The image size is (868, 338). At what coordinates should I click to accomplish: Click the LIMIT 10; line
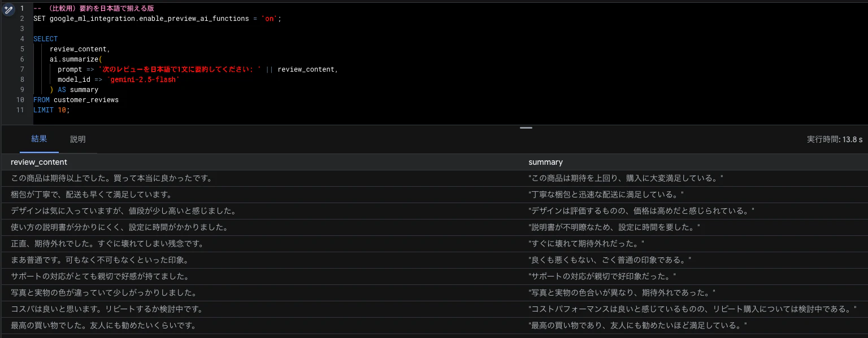(x=51, y=110)
